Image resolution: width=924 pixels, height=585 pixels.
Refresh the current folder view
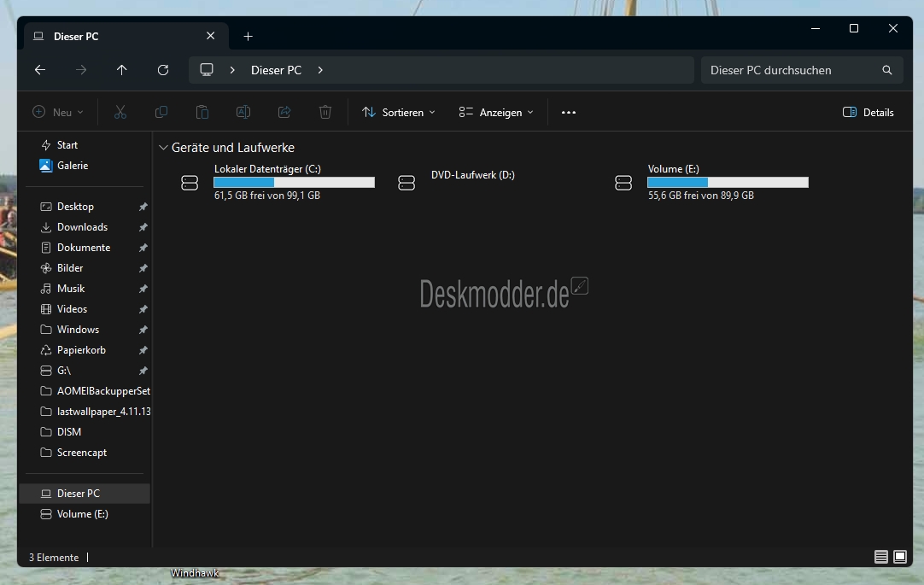(163, 70)
